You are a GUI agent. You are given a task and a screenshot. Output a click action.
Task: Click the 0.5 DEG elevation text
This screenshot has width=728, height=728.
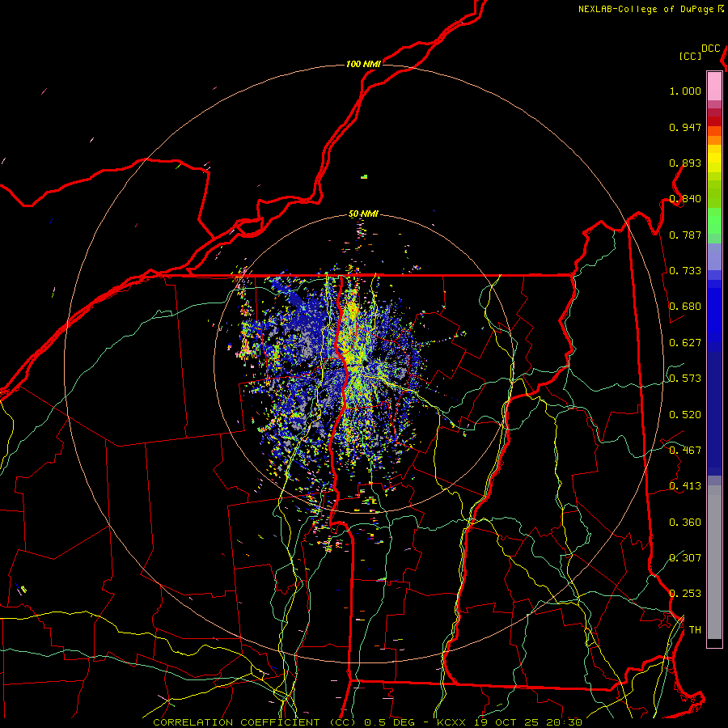click(x=389, y=722)
